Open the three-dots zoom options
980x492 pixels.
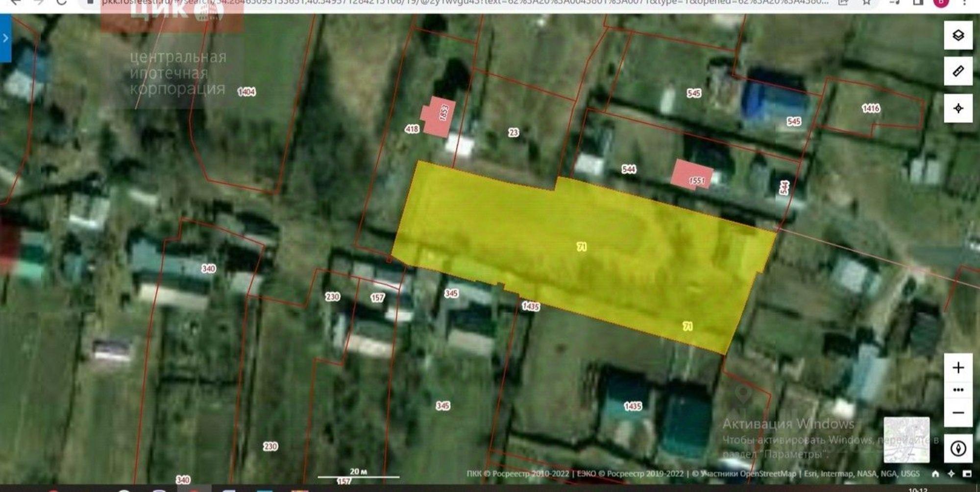click(958, 390)
